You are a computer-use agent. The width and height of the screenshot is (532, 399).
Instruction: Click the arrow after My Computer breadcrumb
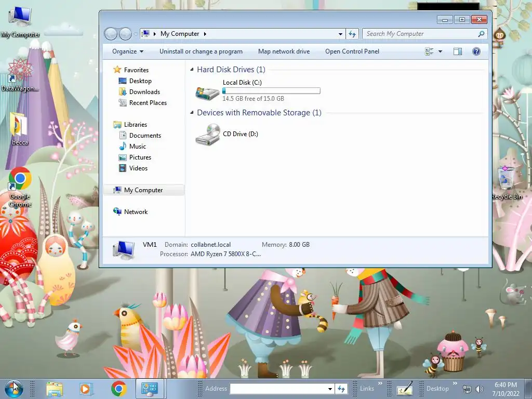pyautogui.click(x=205, y=34)
